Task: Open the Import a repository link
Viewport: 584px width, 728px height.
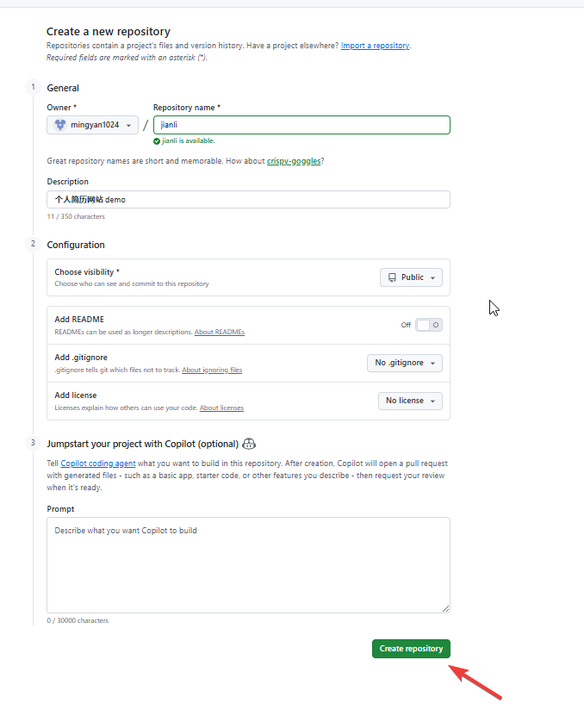Action: point(376,46)
